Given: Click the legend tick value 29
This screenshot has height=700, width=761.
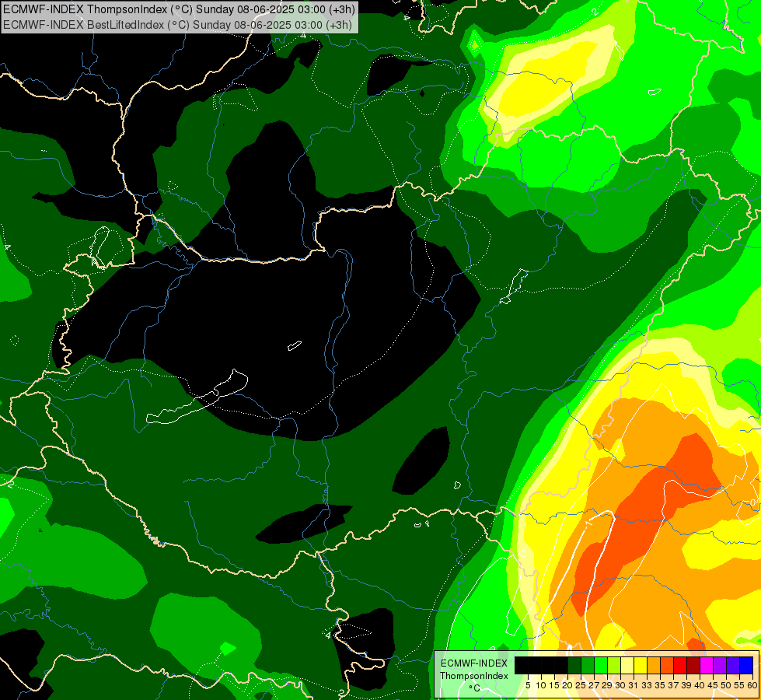Looking at the screenshot, I should (x=608, y=685).
